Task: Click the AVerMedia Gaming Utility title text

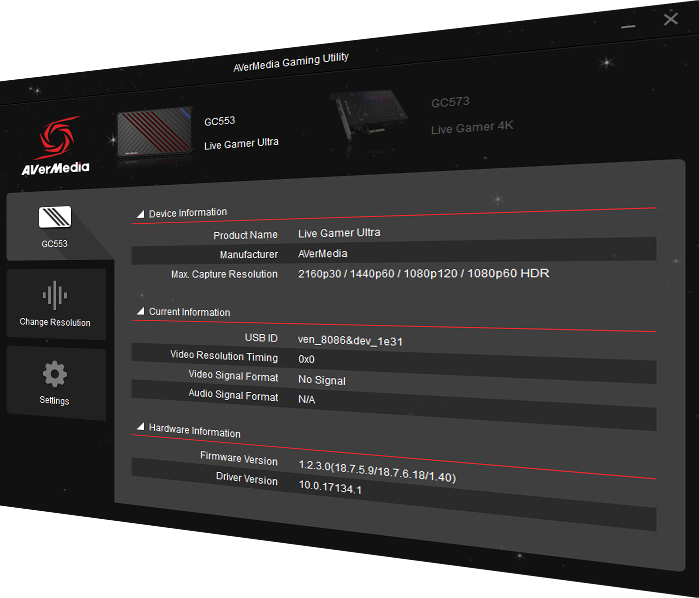Action: coord(291,62)
